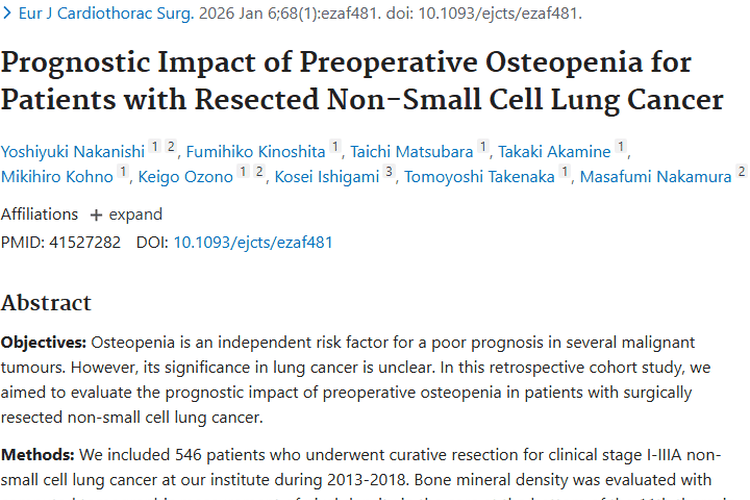
Task: Open author Keigo Ozono's link
Action: click(190, 177)
